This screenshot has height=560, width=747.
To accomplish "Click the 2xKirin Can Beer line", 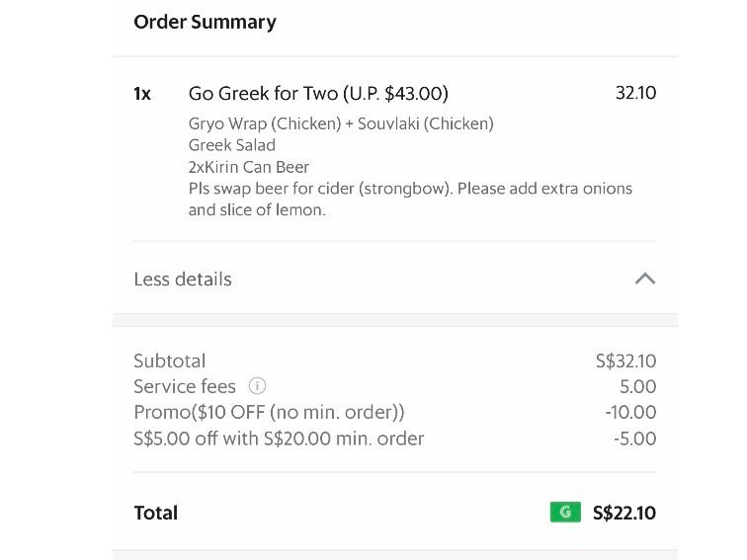I will tap(249, 167).
